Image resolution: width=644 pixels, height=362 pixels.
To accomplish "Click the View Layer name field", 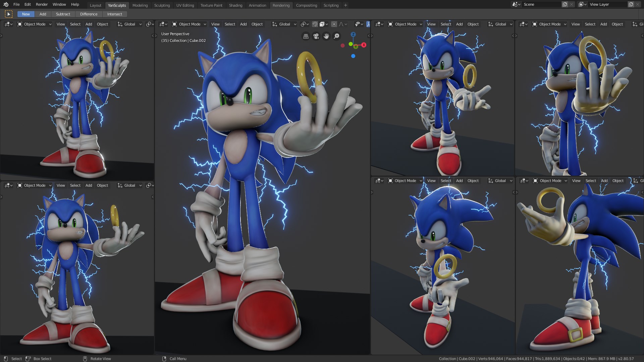I will coord(608,4).
